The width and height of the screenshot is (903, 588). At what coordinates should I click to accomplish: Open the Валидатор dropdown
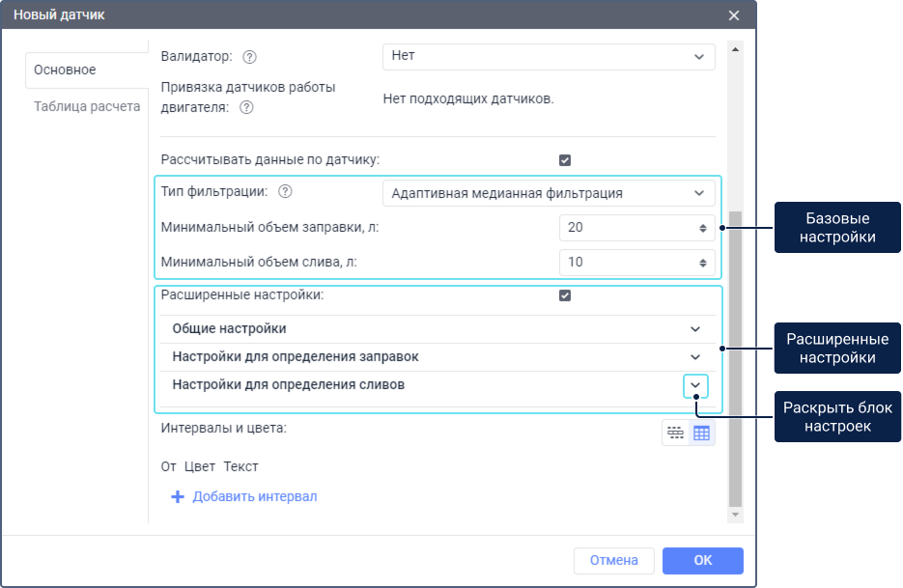pyautogui.click(x=549, y=57)
